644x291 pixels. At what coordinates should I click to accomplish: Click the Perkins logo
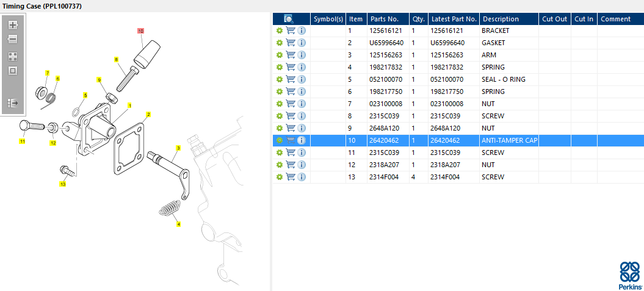coord(629,275)
